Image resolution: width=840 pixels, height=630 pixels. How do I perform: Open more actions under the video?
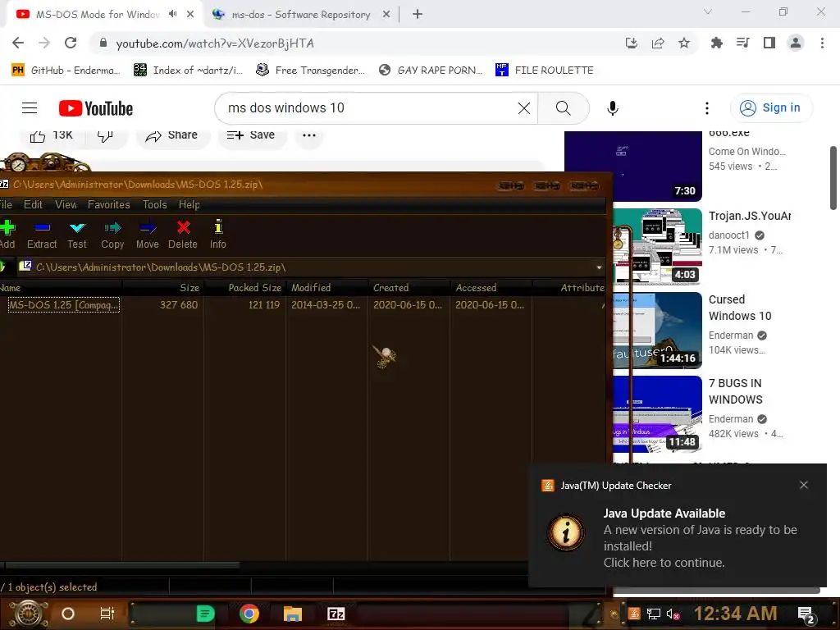309,135
